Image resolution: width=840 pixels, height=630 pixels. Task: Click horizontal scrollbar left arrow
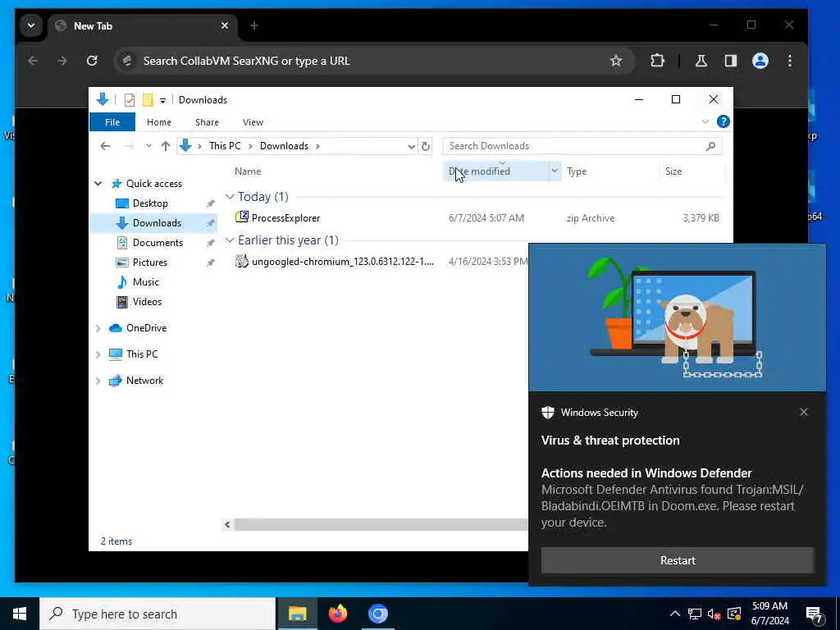pyautogui.click(x=227, y=524)
